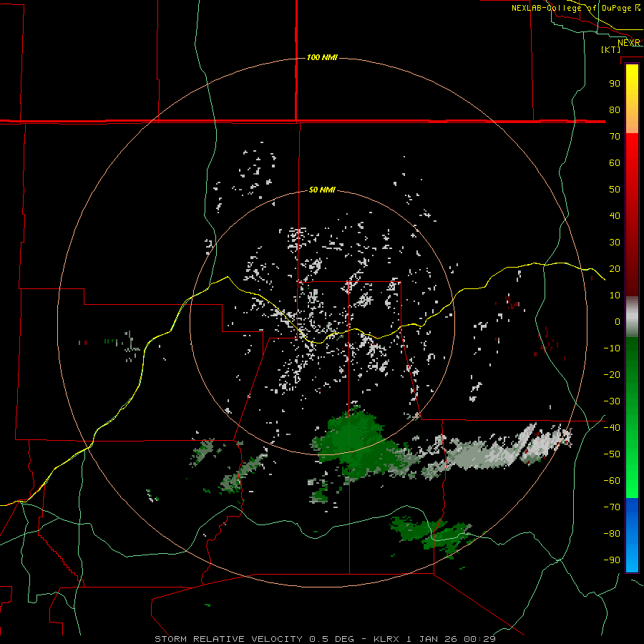644x644 pixels.
Task: Click the gray zero-velocity segment of color bar
Action: point(632,316)
